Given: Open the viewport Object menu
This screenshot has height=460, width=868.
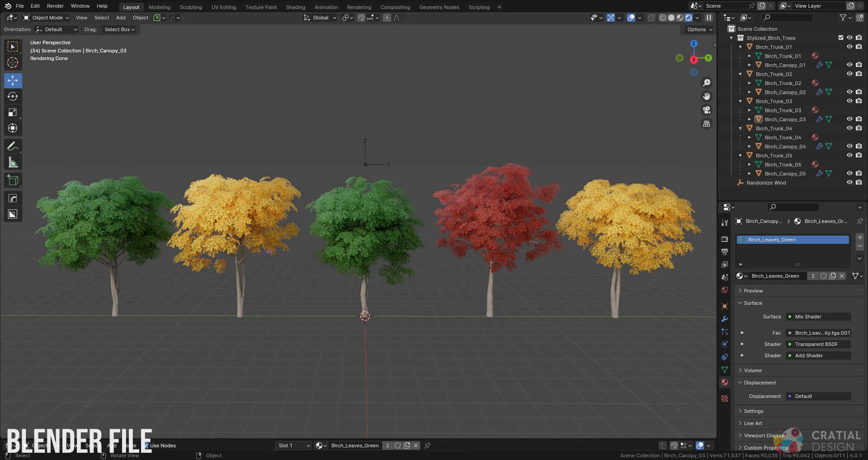Looking at the screenshot, I should click(141, 18).
